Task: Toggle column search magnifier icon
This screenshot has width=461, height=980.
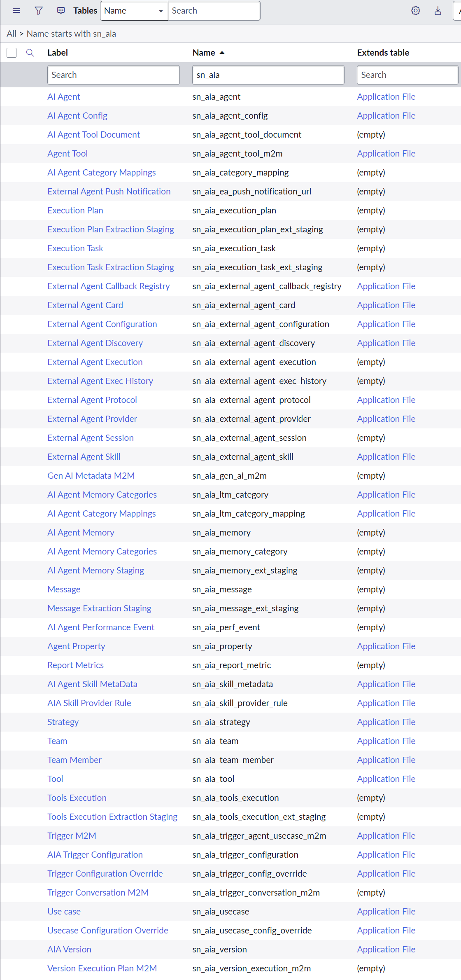Action: pyautogui.click(x=30, y=53)
